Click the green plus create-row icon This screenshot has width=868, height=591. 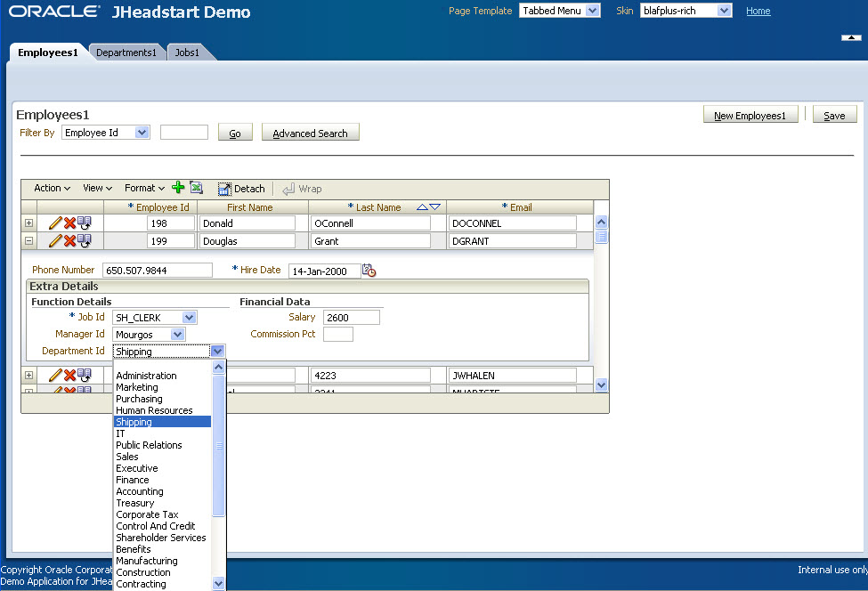click(178, 188)
